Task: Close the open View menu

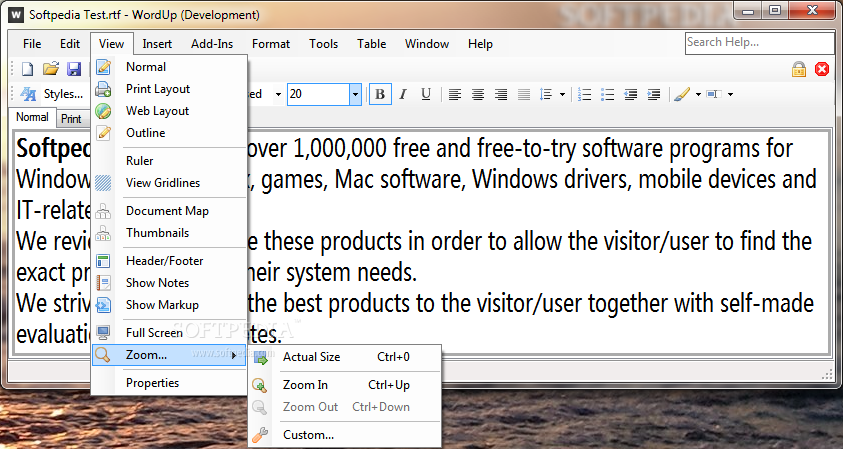Action: [111, 44]
